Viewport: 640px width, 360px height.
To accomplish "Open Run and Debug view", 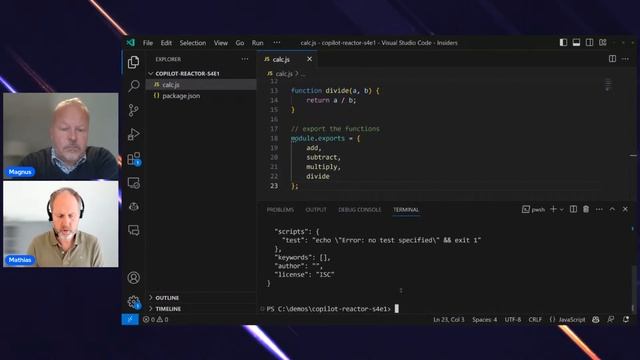I will tap(133, 134).
